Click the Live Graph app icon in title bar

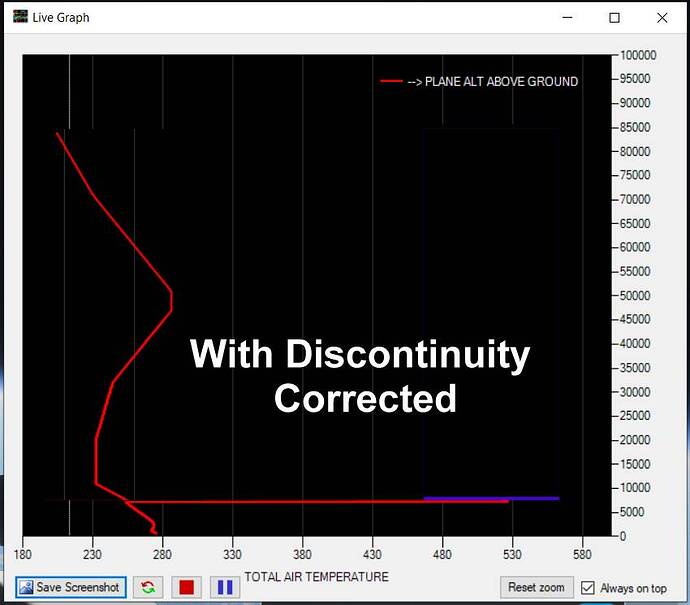pos(20,18)
